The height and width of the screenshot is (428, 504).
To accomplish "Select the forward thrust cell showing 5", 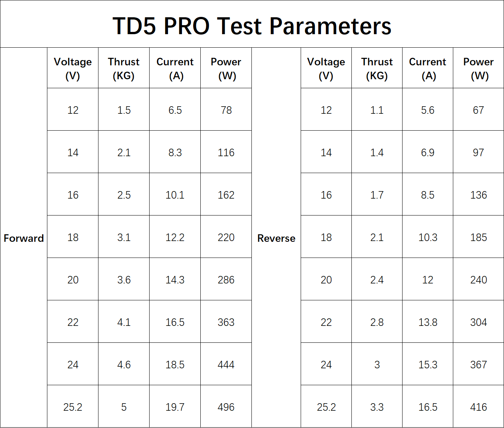I will [124, 407].
